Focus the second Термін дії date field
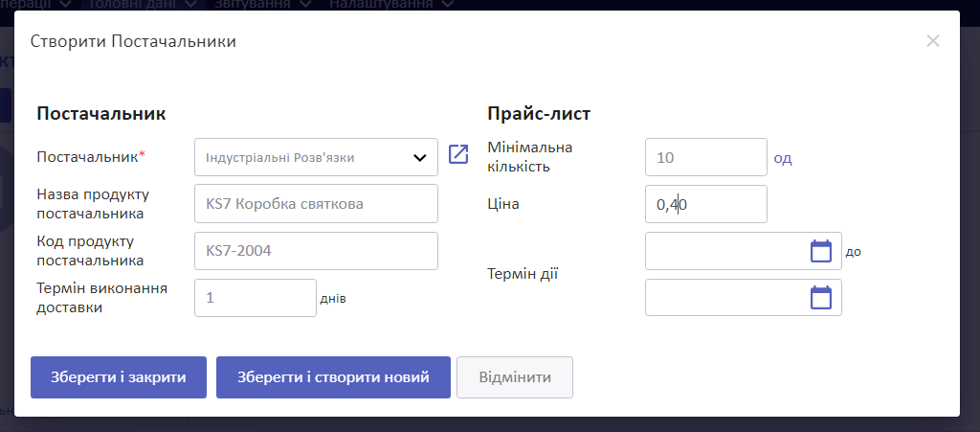 pyautogui.click(x=743, y=298)
